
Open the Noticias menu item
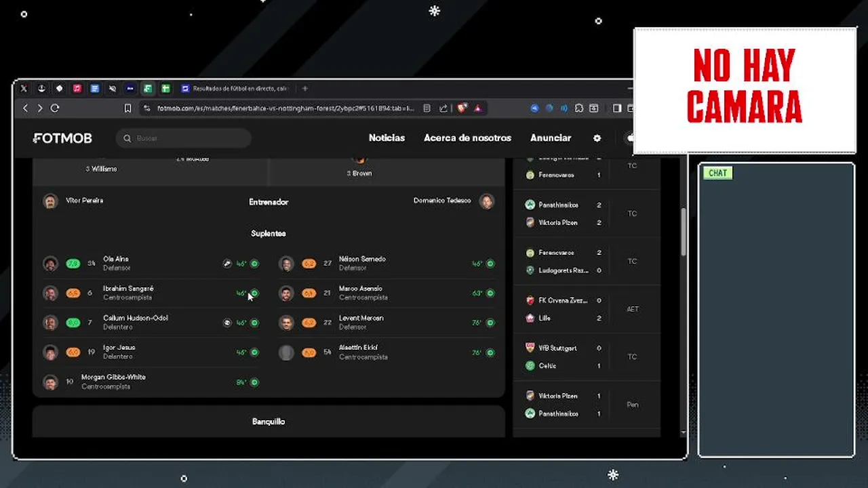pyautogui.click(x=387, y=138)
